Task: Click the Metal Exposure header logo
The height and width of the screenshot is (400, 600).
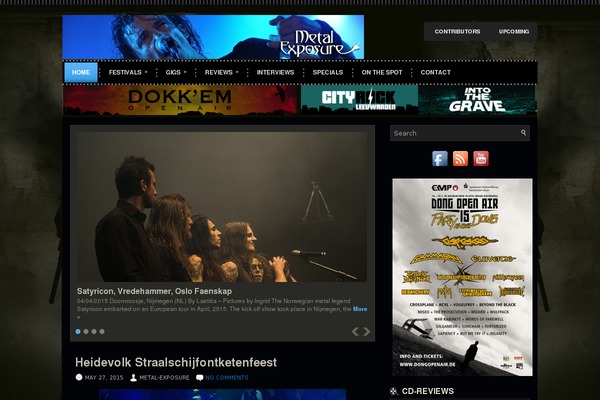Action: pyautogui.click(x=213, y=37)
